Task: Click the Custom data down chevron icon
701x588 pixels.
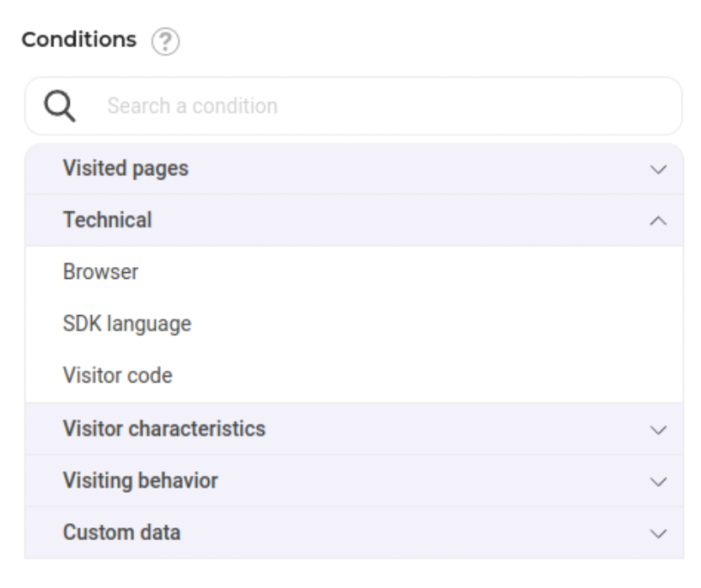Action: 658,534
